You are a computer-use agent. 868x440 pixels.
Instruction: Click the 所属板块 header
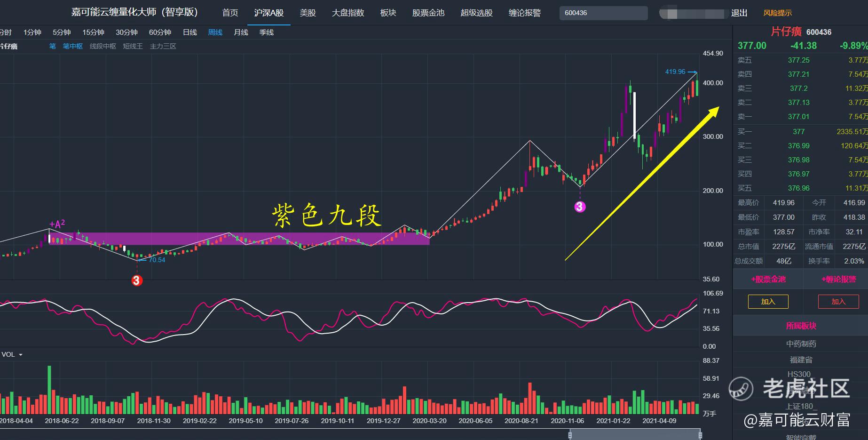click(x=801, y=326)
